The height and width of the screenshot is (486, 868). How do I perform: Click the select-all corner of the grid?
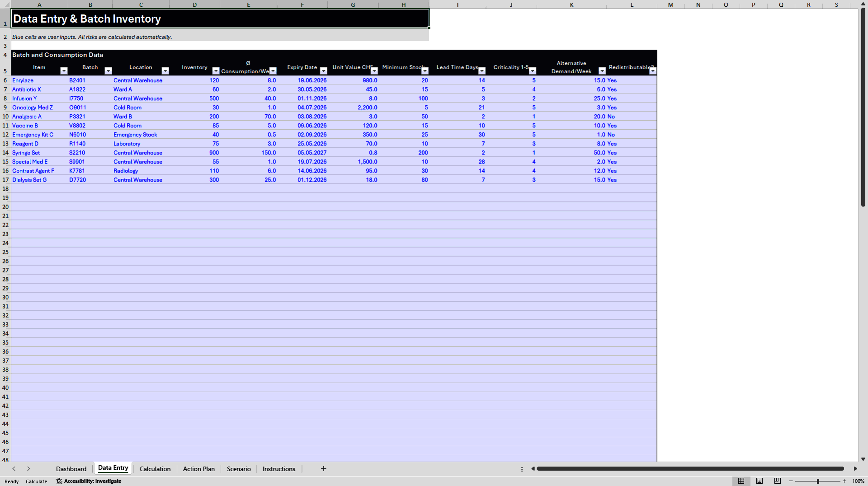5,5
